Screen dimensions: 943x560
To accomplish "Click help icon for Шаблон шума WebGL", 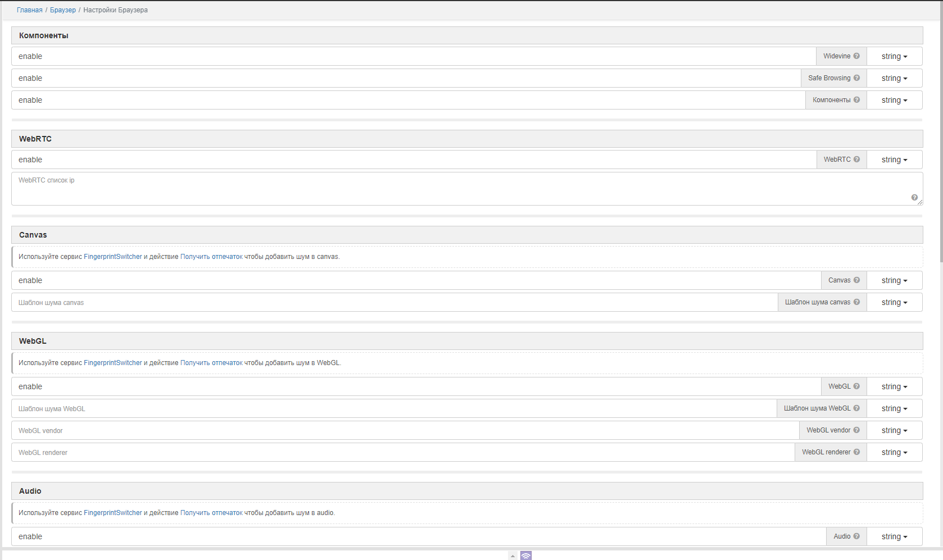I will (857, 408).
